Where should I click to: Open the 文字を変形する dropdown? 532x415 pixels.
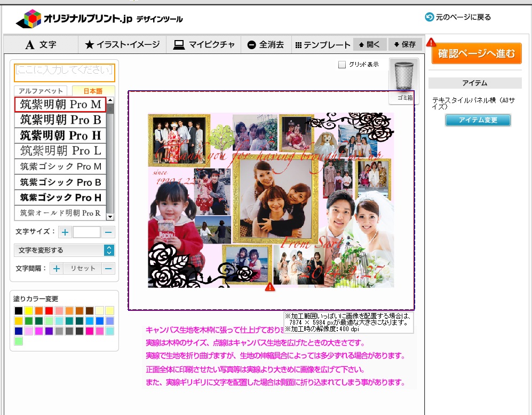click(x=65, y=250)
